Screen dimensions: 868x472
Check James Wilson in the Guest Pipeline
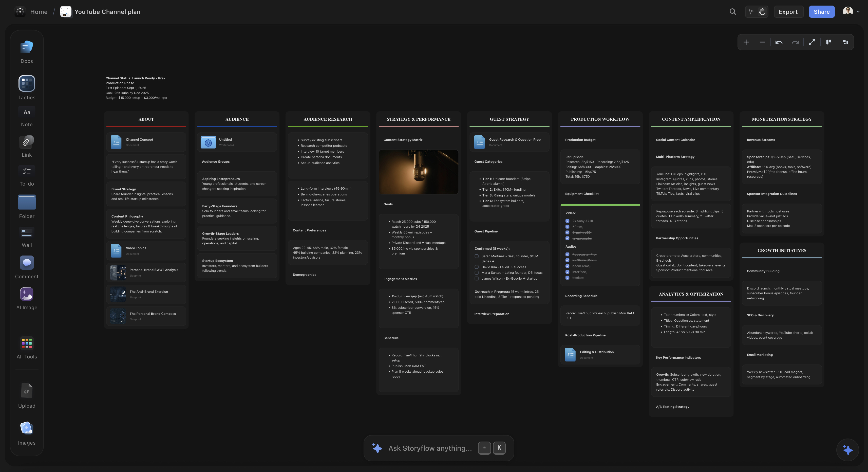477,279
